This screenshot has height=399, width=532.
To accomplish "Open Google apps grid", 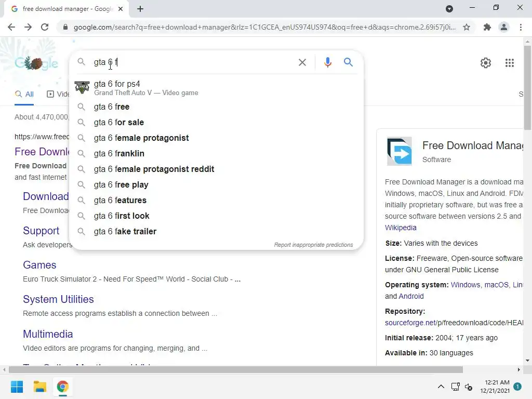I will [x=509, y=63].
